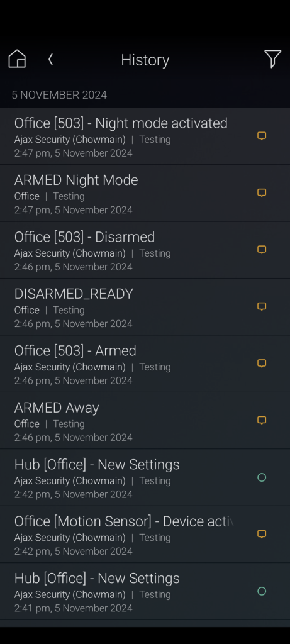Go back using the chevron arrow
Viewport: 290px width, 644px height.
[50, 60]
